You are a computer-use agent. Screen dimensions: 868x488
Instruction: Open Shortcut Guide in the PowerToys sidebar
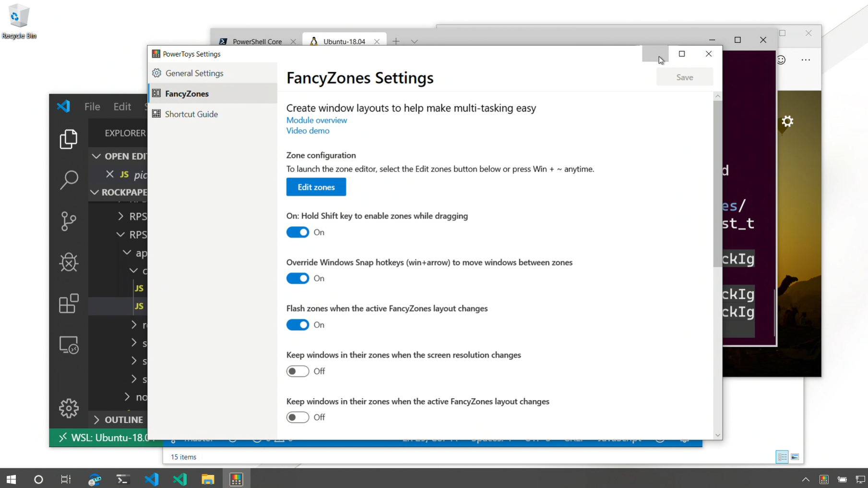tap(213, 114)
